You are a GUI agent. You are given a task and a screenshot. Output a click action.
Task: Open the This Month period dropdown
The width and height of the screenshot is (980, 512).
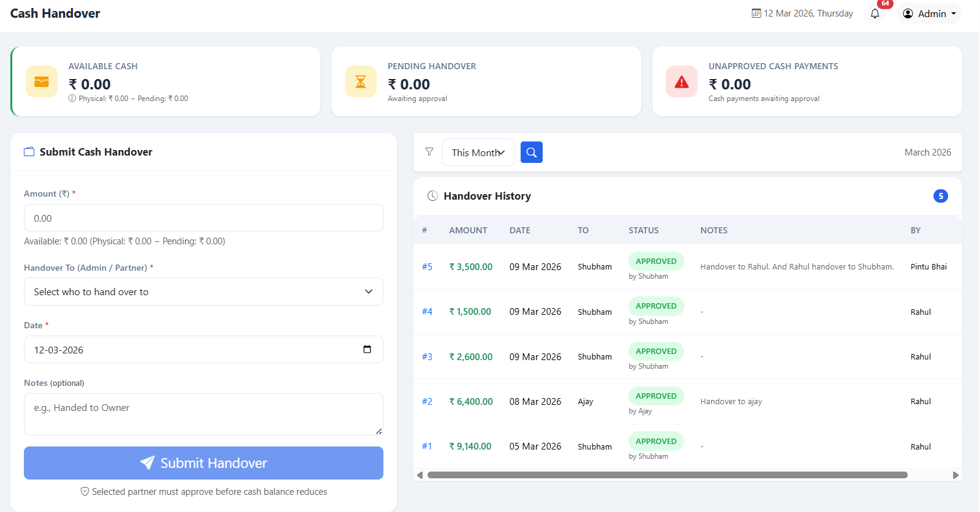(478, 152)
